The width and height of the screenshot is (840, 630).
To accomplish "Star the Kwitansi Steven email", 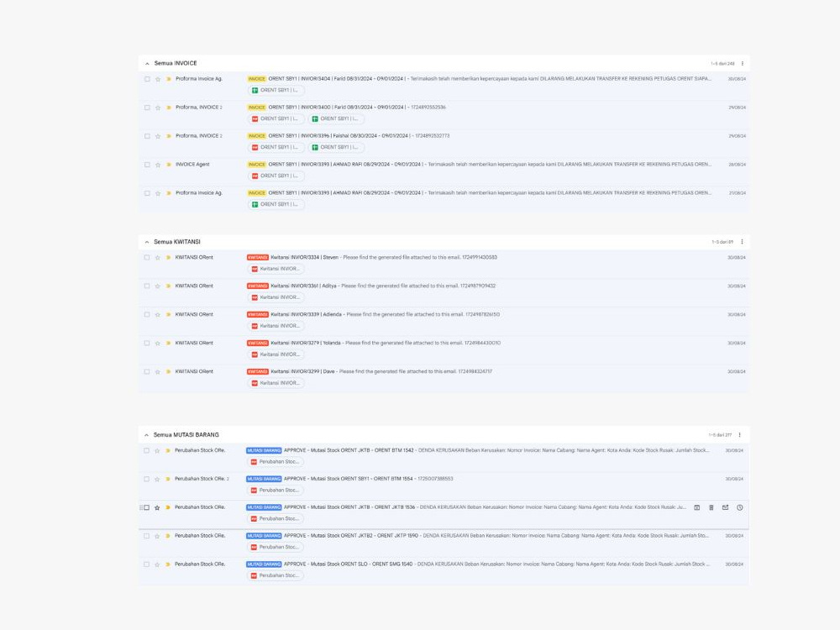I will pos(158,258).
